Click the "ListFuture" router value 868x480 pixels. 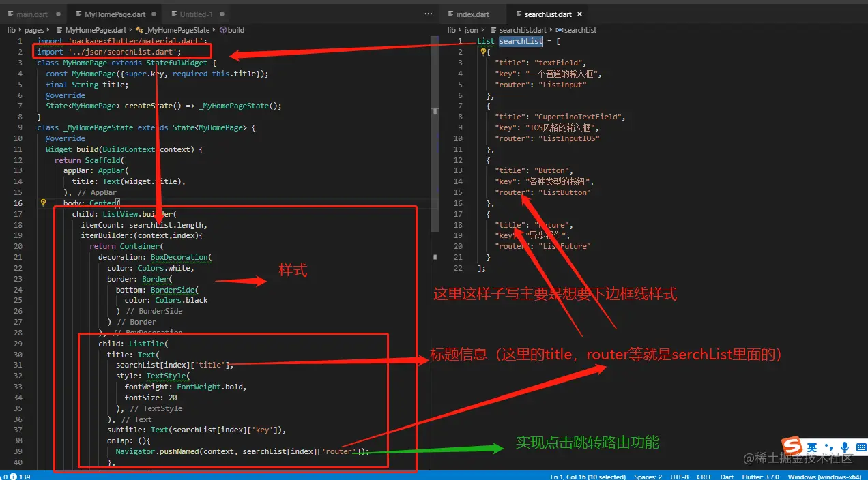point(564,246)
